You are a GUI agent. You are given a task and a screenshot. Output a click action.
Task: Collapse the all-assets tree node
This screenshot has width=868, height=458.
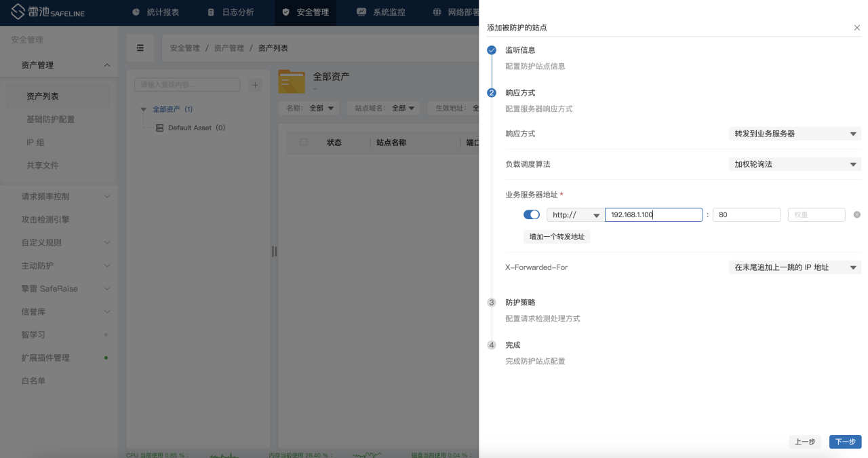[x=143, y=109]
